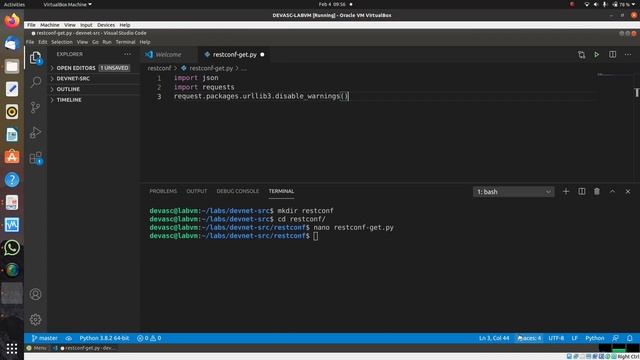This screenshot has width=640, height=360.
Task: Open Help from the Ubuntu dock
Action: click(x=12, y=180)
